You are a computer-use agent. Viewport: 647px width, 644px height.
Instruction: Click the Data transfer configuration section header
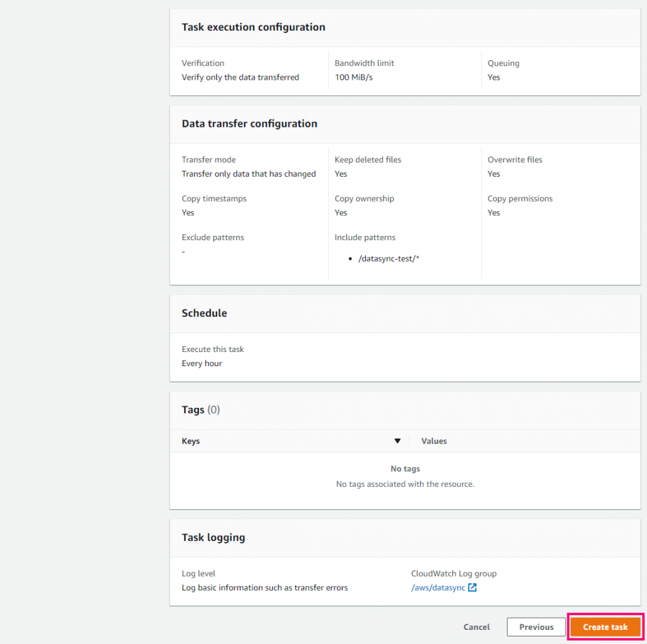tap(249, 123)
